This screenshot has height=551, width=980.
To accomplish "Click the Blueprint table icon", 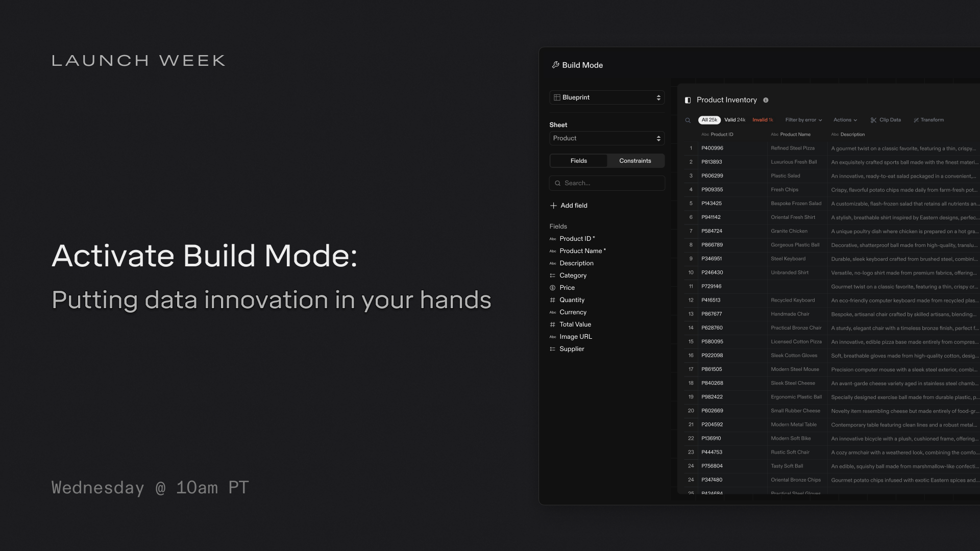I will pyautogui.click(x=557, y=97).
